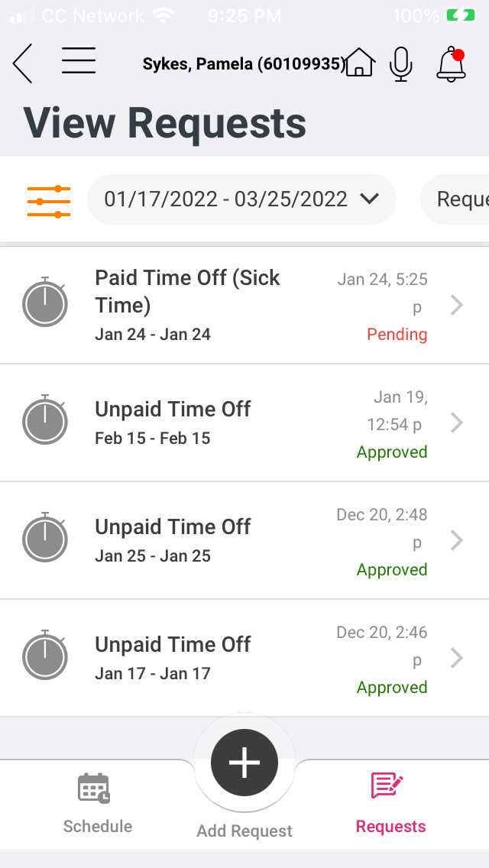Open notifications bell

(x=452, y=64)
